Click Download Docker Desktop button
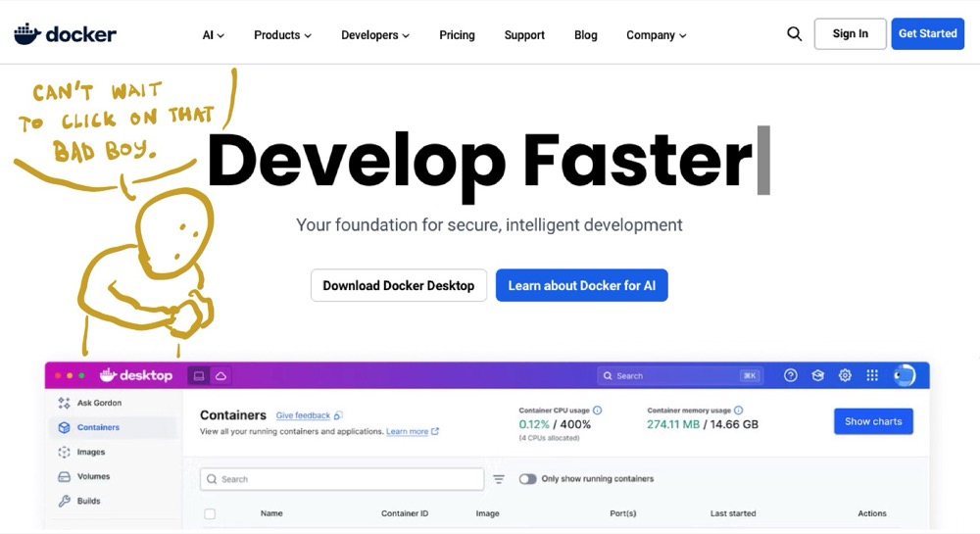 click(x=399, y=285)
